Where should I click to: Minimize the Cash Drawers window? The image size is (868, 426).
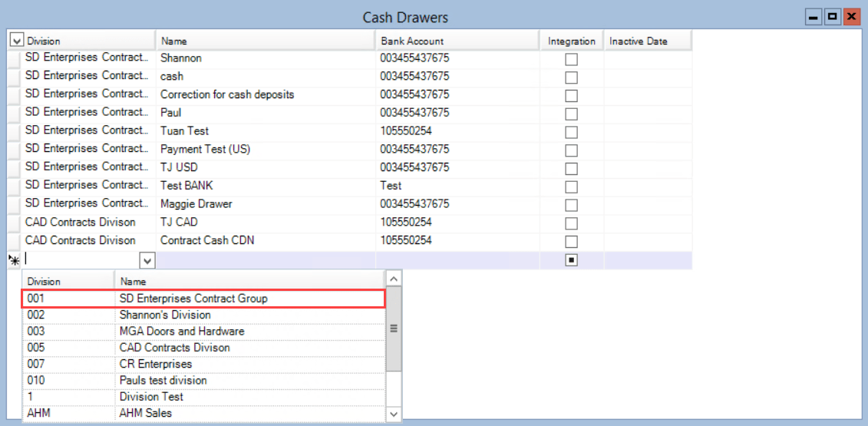pyautogui.click(x=814, y=18)
